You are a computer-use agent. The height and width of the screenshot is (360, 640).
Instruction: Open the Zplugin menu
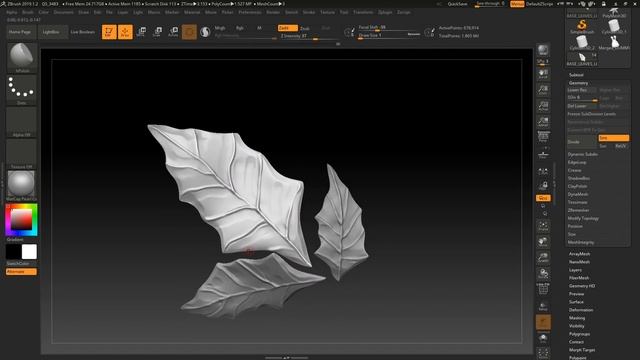[x=385, y=13]
